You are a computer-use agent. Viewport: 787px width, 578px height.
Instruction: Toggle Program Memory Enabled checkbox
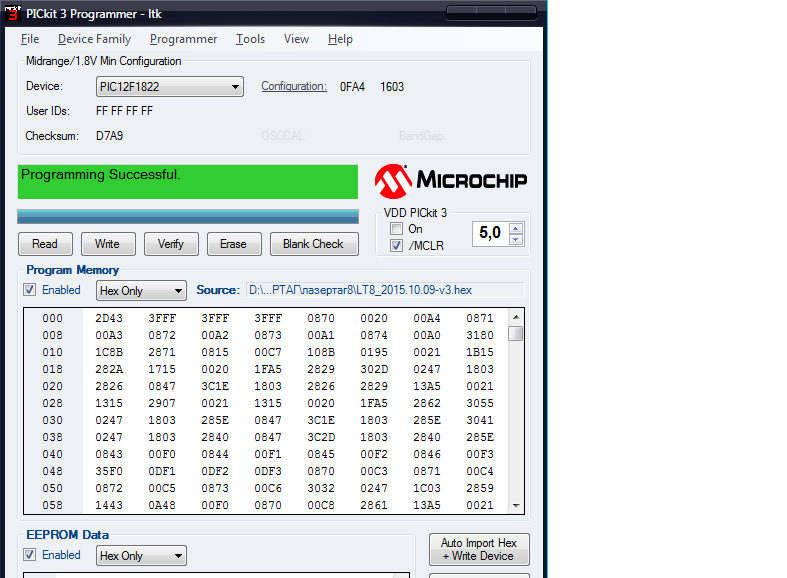[30, 290]
